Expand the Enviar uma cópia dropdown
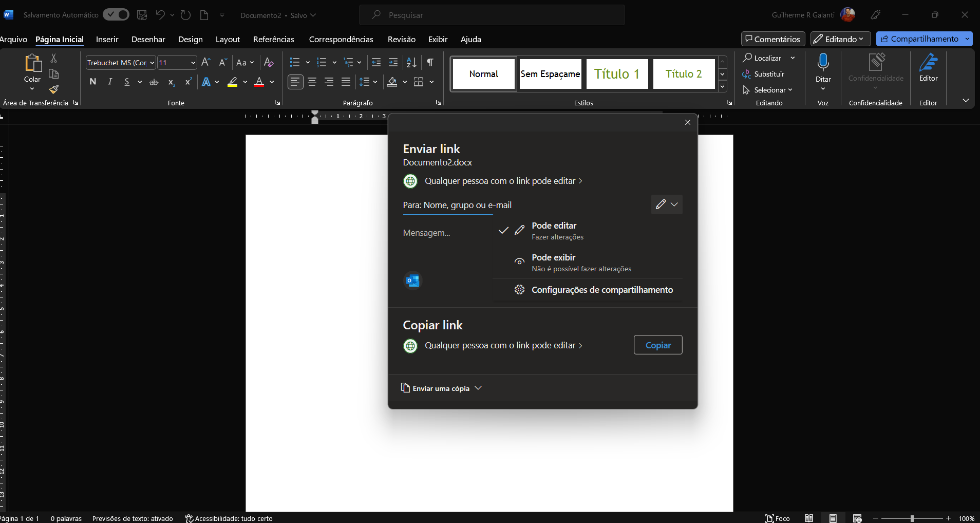The width and height of the screenshot is (980, 523). pyautogui.click(x=441, y=388)
